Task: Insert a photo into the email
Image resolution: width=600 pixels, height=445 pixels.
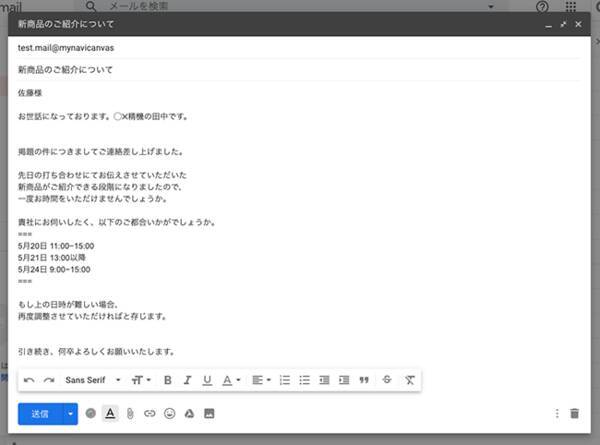Action: (x=209, y=413)
